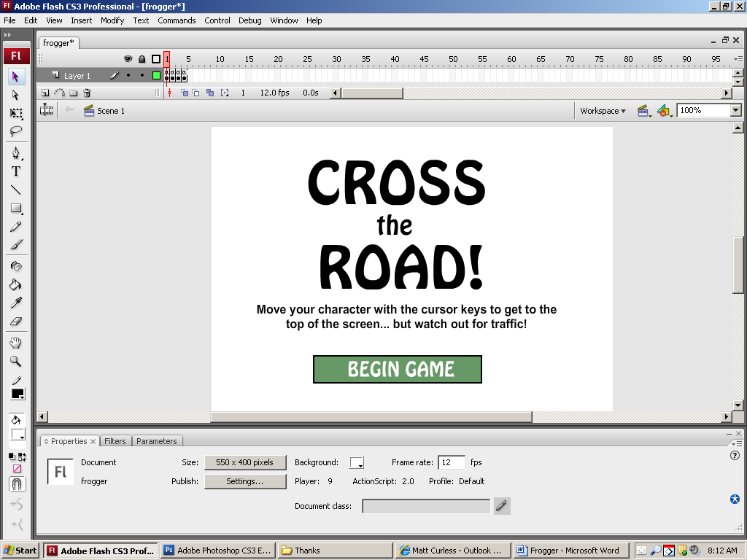Switch to the Filters tab
This screenshot has width=747, height=560.
click(115, 441)
